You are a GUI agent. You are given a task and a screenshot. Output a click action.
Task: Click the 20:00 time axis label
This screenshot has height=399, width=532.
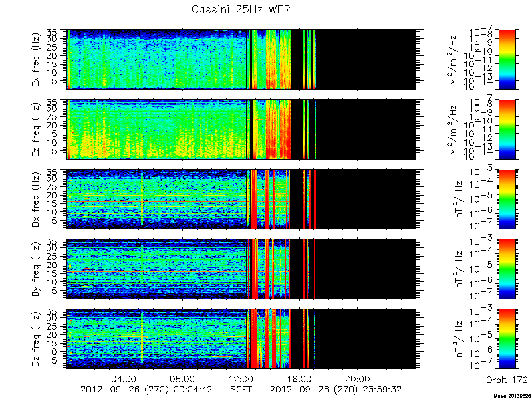pyautogui.click(x=358, y=378)
